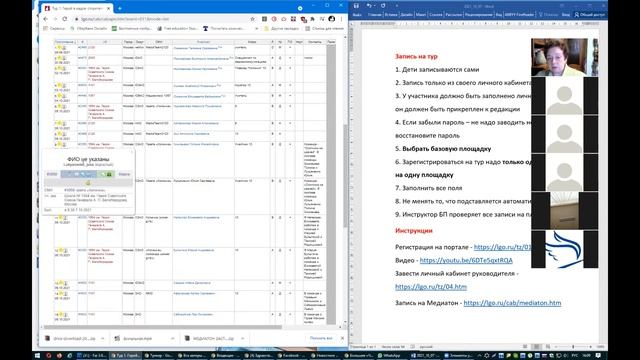Open the lgo.ru/tz/04.htm link in Word

pos(431,287)
